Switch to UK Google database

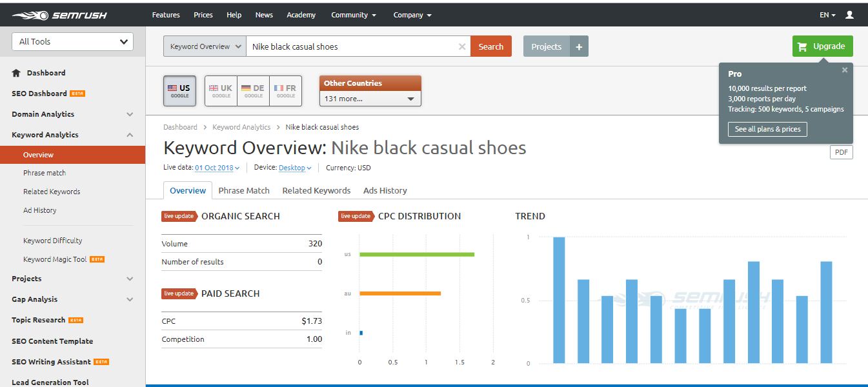pos(221,91)
